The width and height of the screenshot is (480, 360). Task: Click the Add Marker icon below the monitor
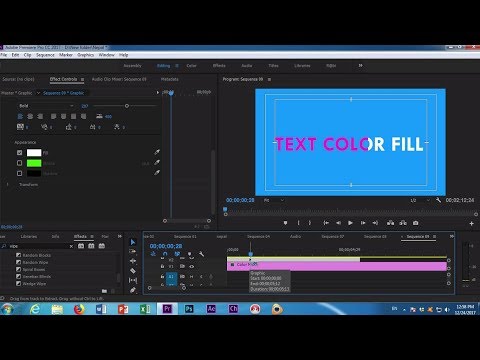pyautogui.click(x=285, y=223)
